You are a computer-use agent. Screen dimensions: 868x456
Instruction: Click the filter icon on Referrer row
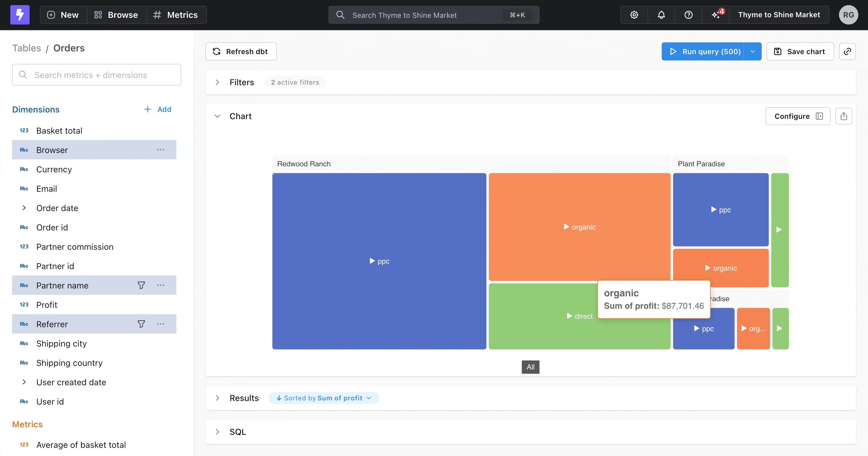(x=141, y=324)
